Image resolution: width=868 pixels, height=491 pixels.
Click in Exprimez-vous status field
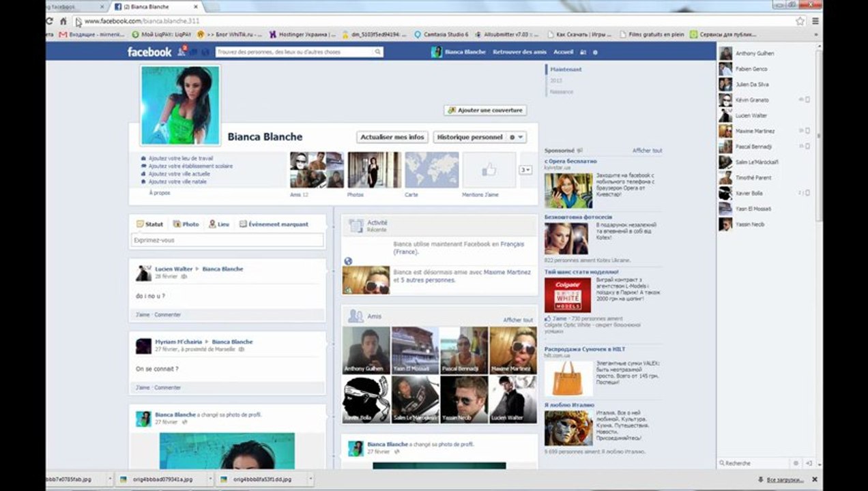[227, 240]
